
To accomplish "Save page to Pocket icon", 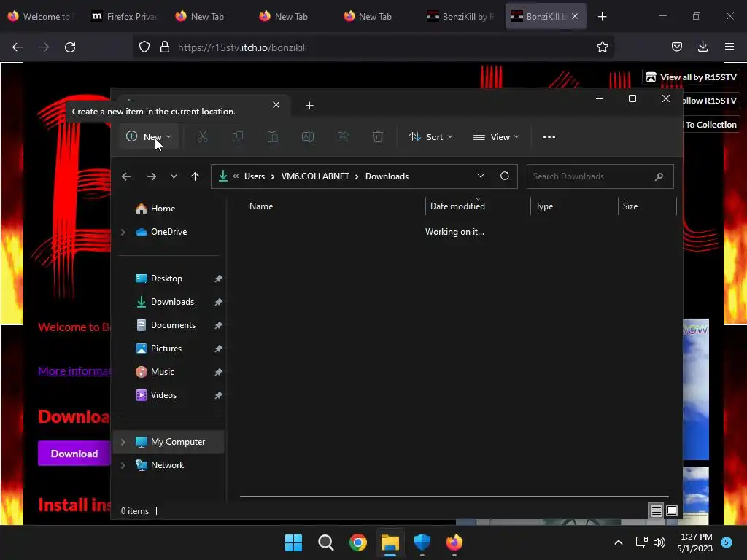I will (676, 47).
